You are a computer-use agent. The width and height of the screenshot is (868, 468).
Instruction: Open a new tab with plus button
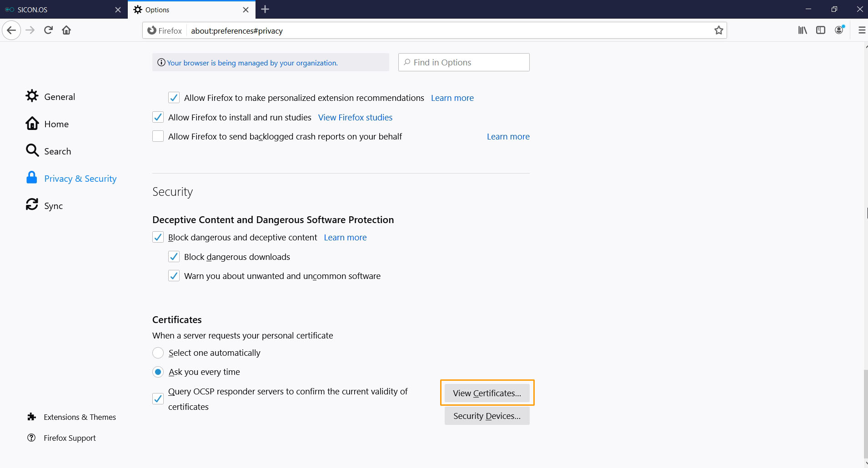pos(265,10)
